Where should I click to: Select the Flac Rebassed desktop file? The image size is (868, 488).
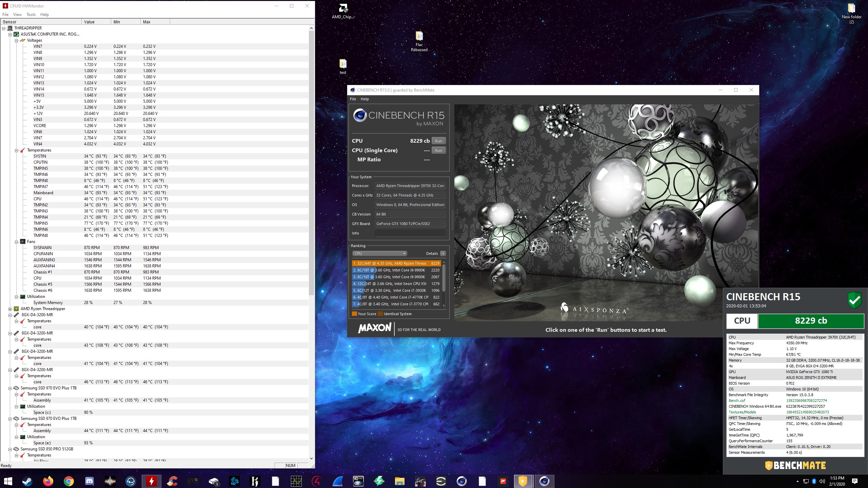click(419, 42)
